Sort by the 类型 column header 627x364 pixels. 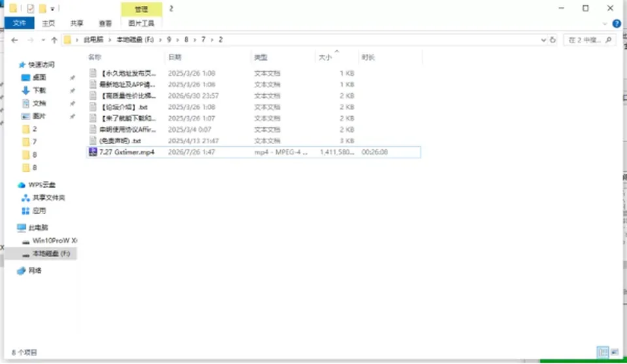click(x=261, y=57)
